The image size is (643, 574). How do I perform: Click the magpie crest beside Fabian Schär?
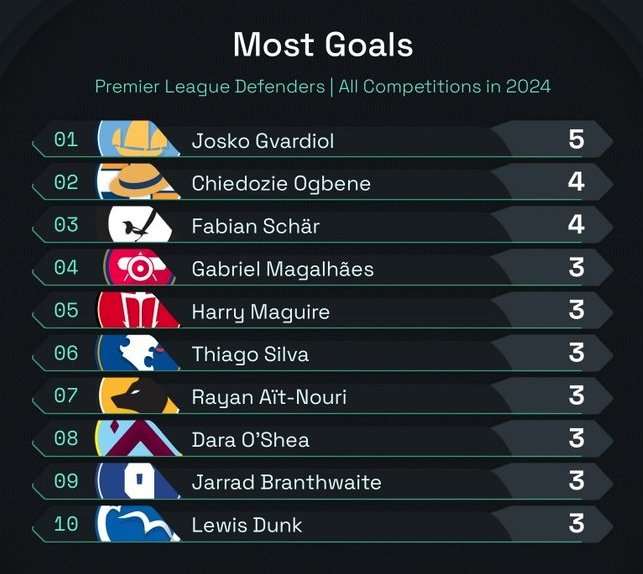coord(139,224)
